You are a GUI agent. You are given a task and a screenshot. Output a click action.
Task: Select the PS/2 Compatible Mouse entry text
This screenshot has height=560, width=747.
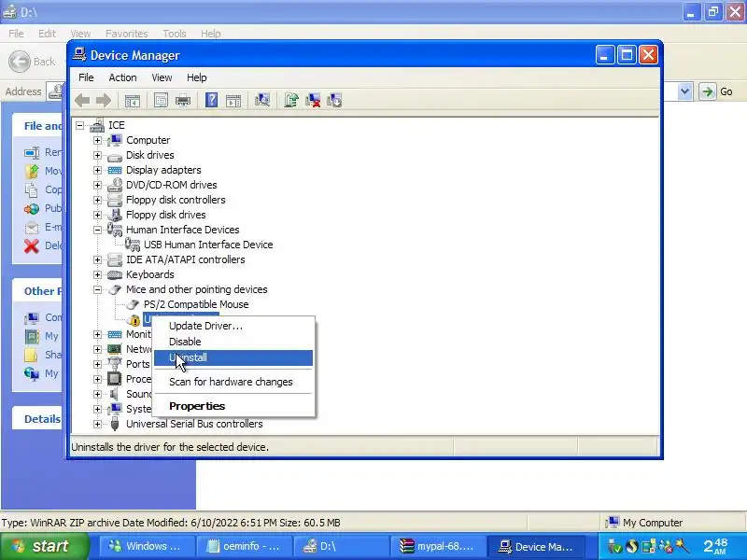pyautogui.click(x=196, y=304)
